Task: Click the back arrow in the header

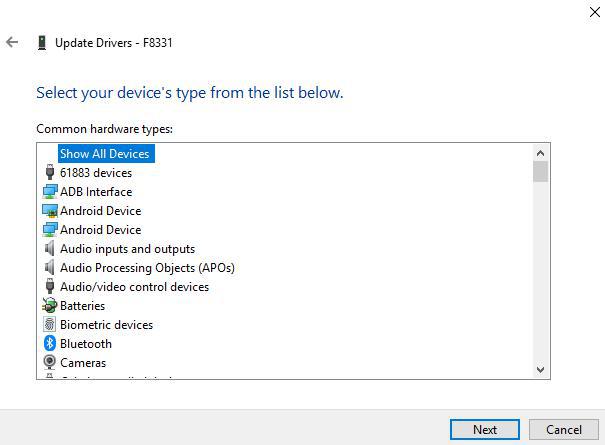Action: point(12,43)
